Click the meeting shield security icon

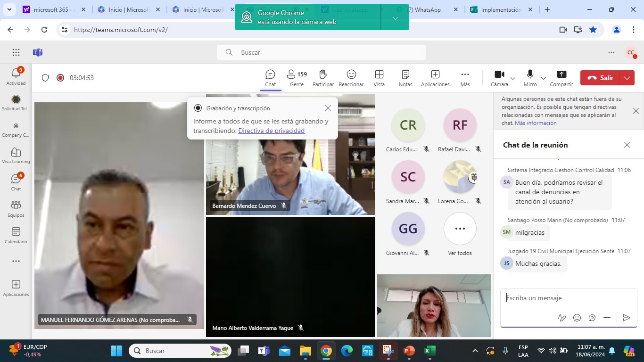tap(45, 78)
